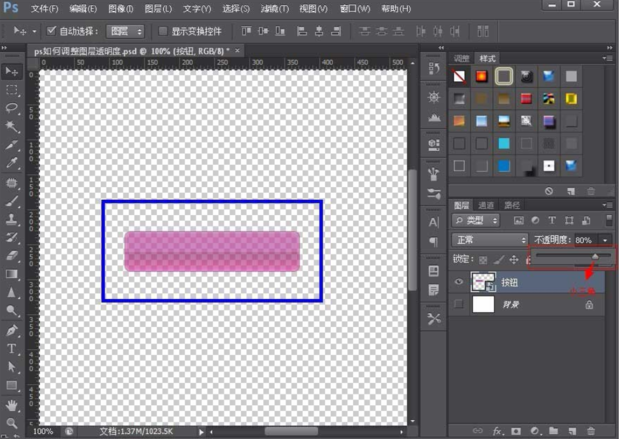Viewport: 620px width, 439px height.
Task: Select the Magic Wand tool
Action: (x=11, y=126)
